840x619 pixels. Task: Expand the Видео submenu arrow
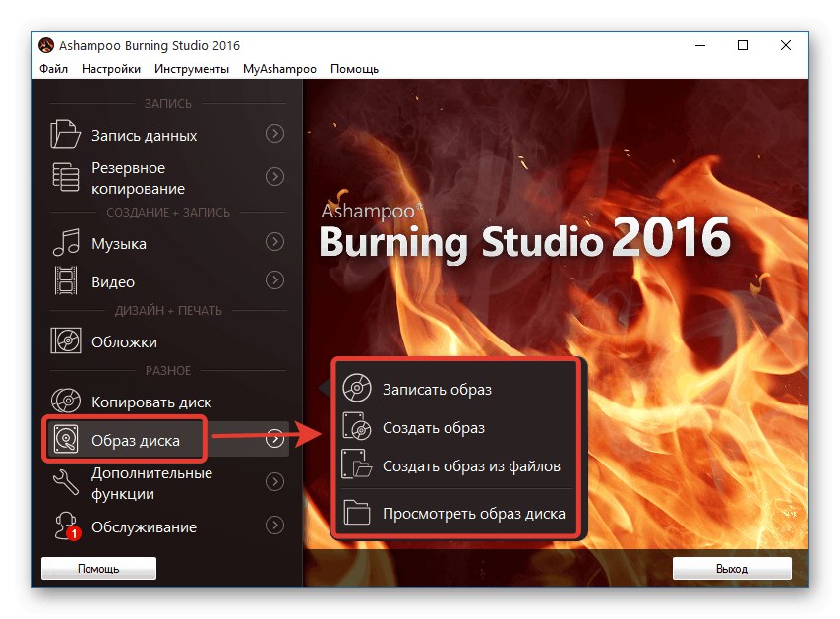274,279
